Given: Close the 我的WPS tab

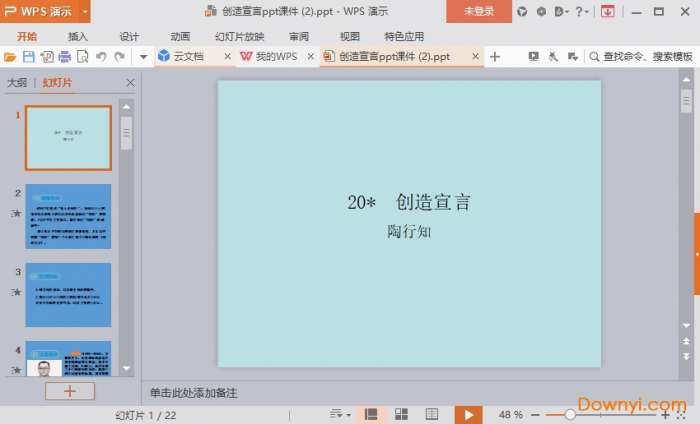Looking at the screenshot, I should click(311, 57).
